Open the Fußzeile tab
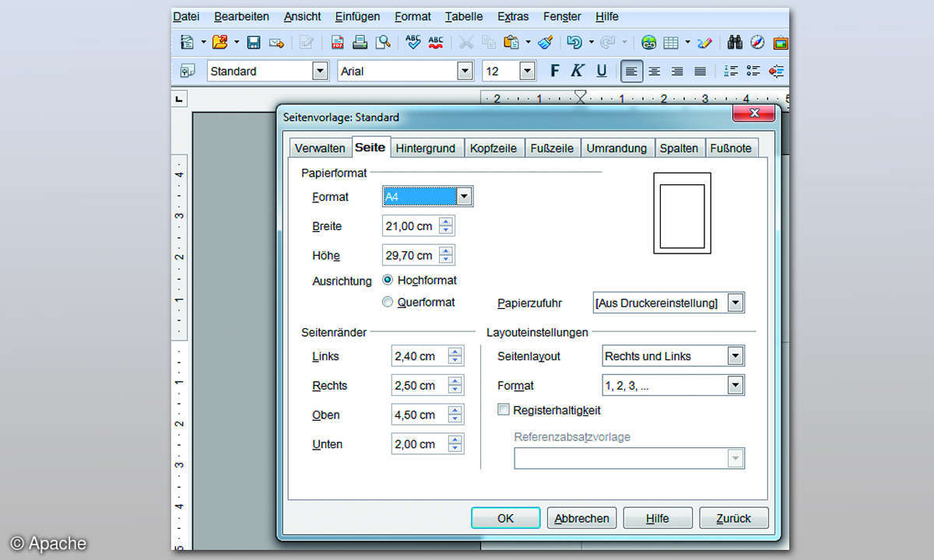 point(552,148)
